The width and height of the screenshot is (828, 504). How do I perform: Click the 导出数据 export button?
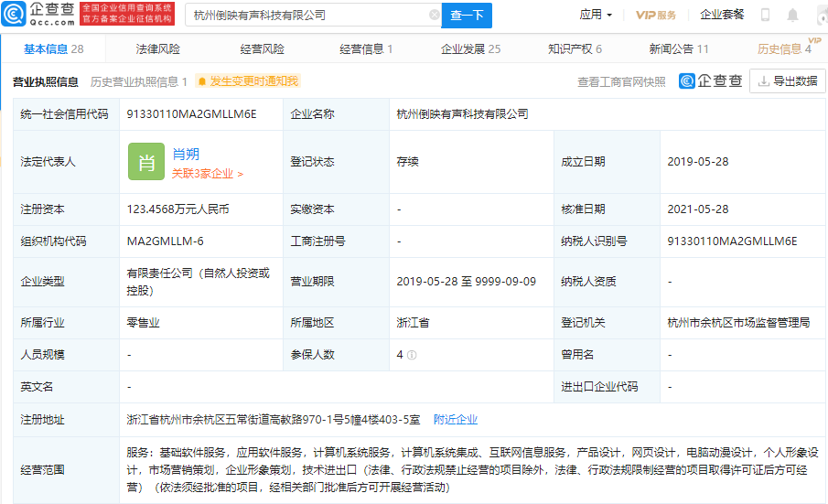[x=788, y=81]
